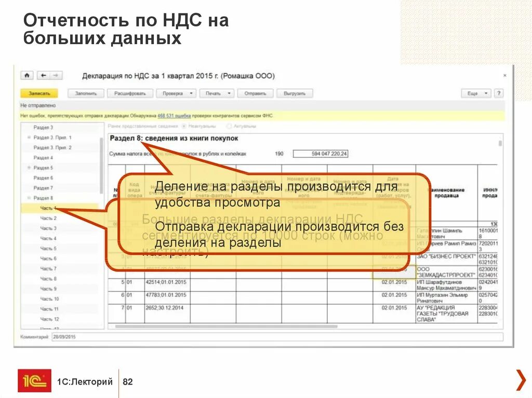Image resolution: width=532 pixels, height=398 pixels.
Task: Open the Печать dropdown menu
Action: 217,93
